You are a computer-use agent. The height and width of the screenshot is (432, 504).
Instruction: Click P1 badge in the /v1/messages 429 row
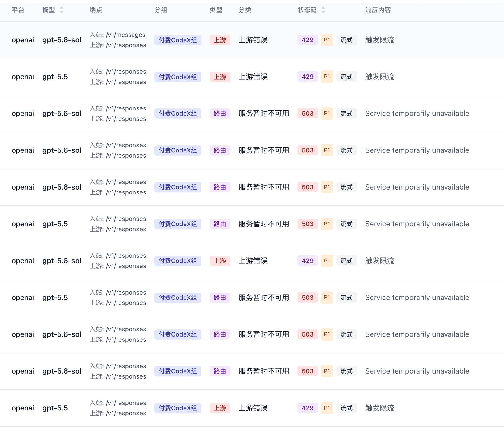click(x=327, y=40)
